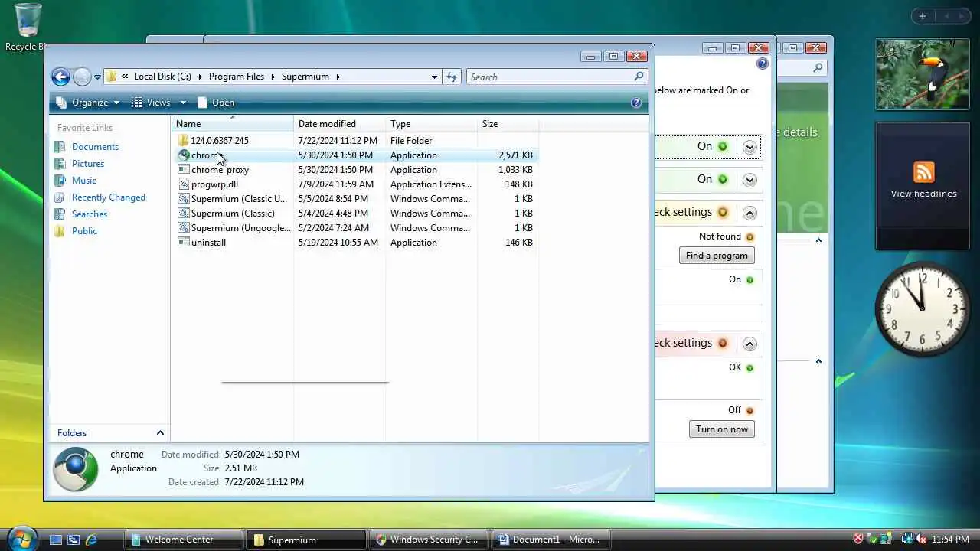
Task: Click the Open toolbar button
Action: (216, 103)
